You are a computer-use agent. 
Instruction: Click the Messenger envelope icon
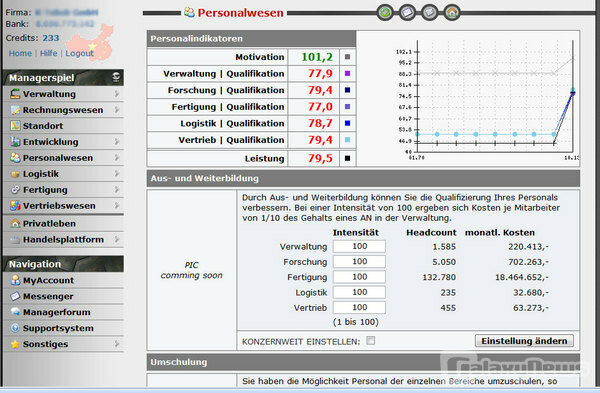point(15,296)
